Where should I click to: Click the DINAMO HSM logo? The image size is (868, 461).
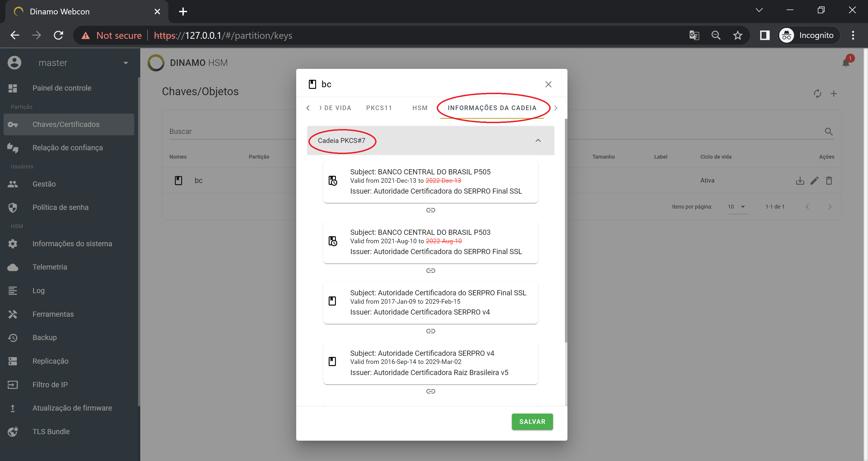(188, 63)
